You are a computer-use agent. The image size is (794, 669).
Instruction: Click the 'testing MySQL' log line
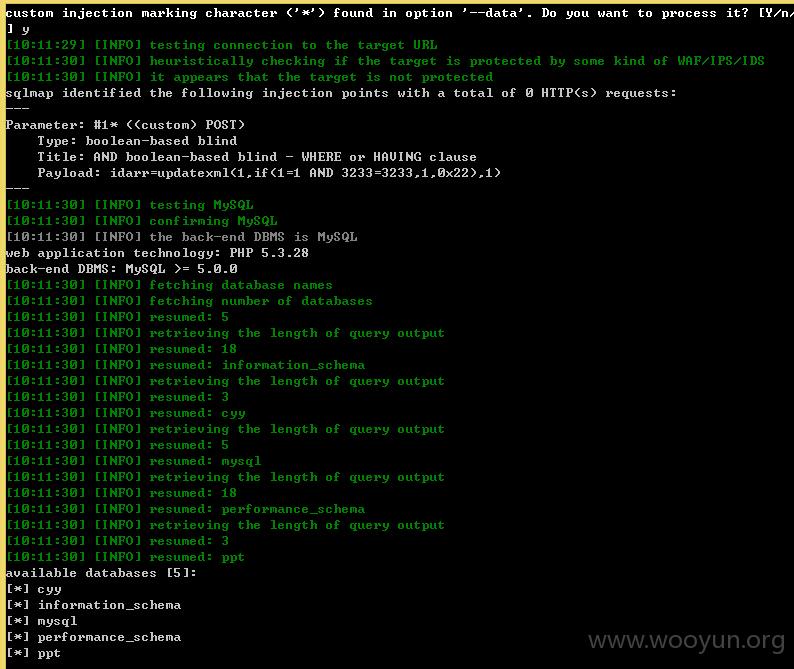tap(130, 205)
